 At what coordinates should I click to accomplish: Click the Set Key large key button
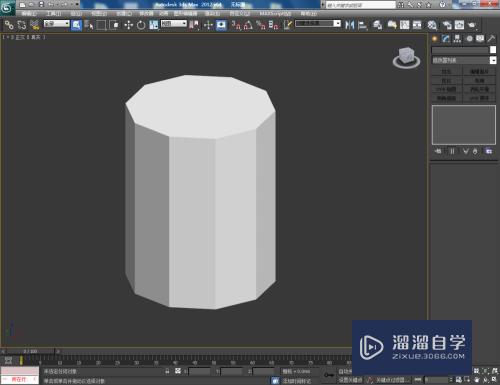329,375
